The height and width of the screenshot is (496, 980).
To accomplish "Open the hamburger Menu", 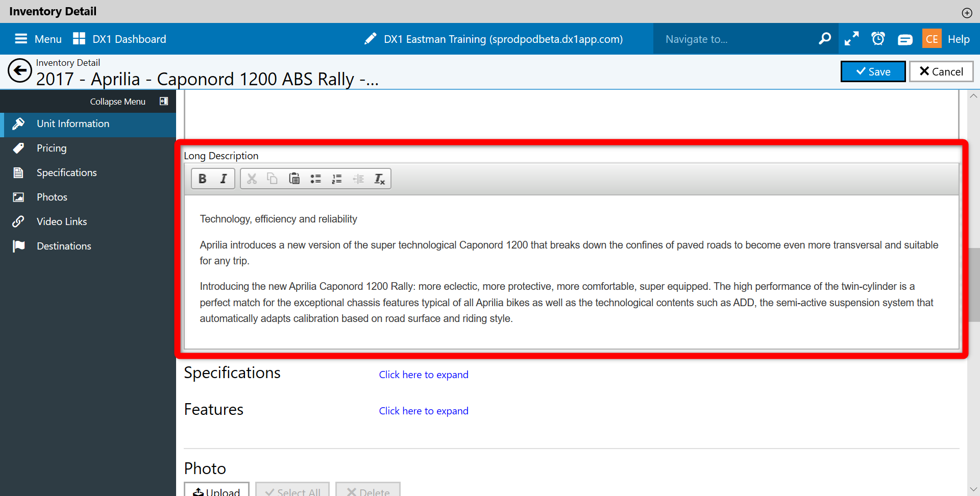I will click(x=38, y=39).
